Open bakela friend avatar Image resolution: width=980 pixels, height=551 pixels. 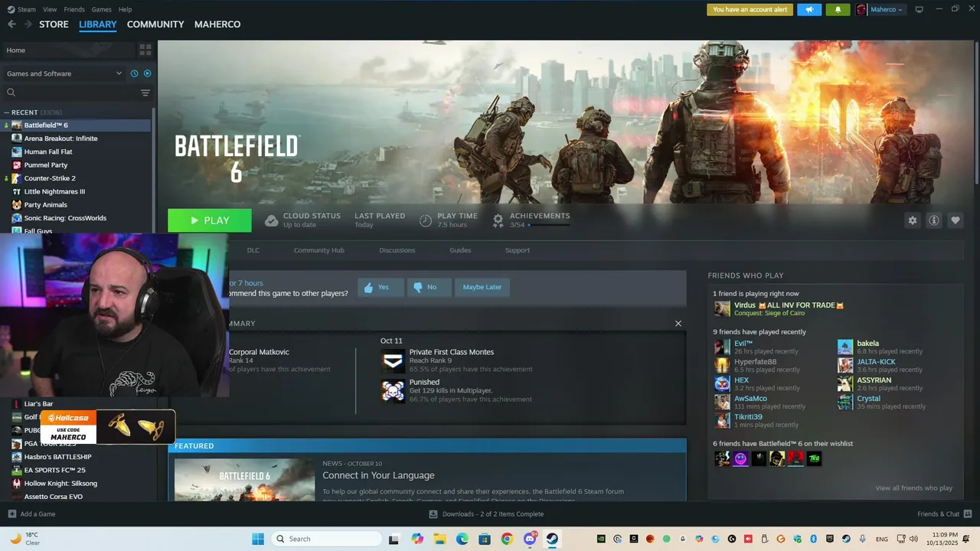click(x=844, y=347)
